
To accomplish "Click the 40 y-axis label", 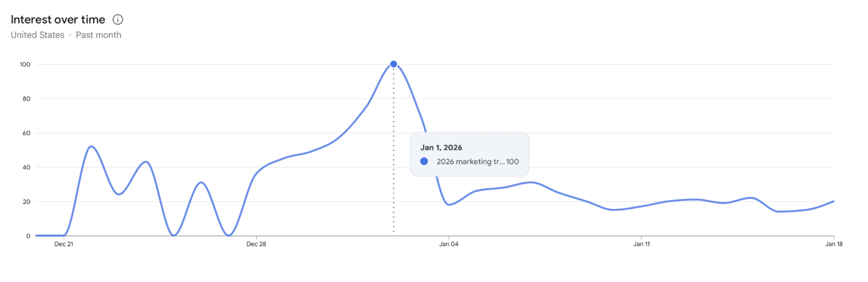I will (x=26, y=168).
